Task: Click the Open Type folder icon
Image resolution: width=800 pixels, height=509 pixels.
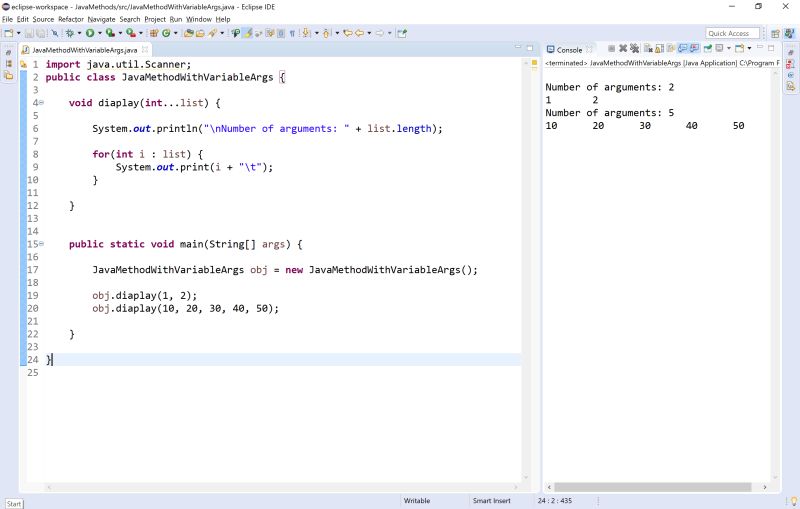Action: point(189,33)
